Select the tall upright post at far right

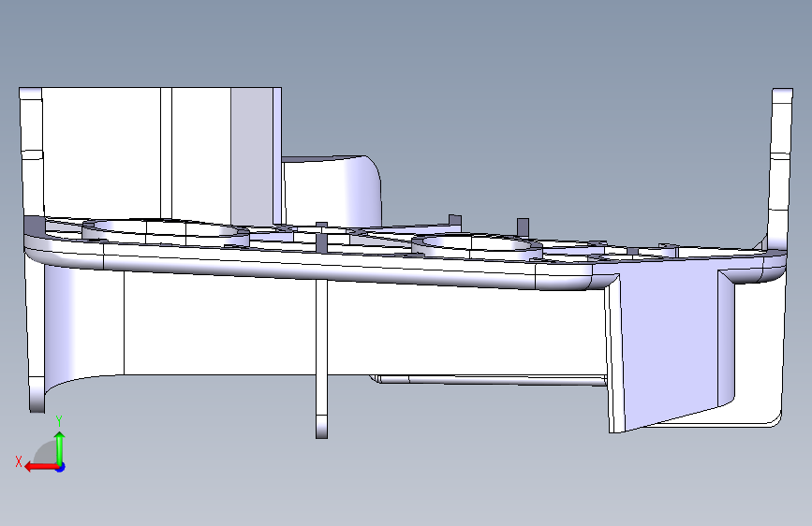pyautogui.click(x=780, y=168)
